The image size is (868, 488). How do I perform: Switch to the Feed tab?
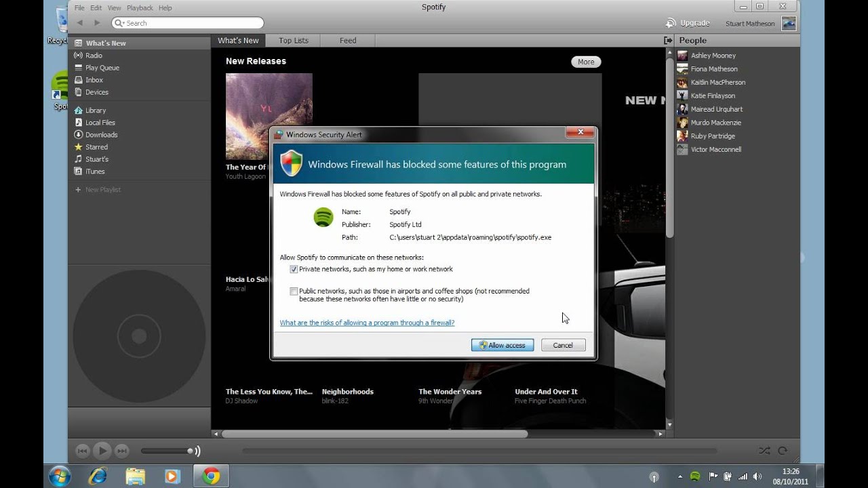point(348,41)
